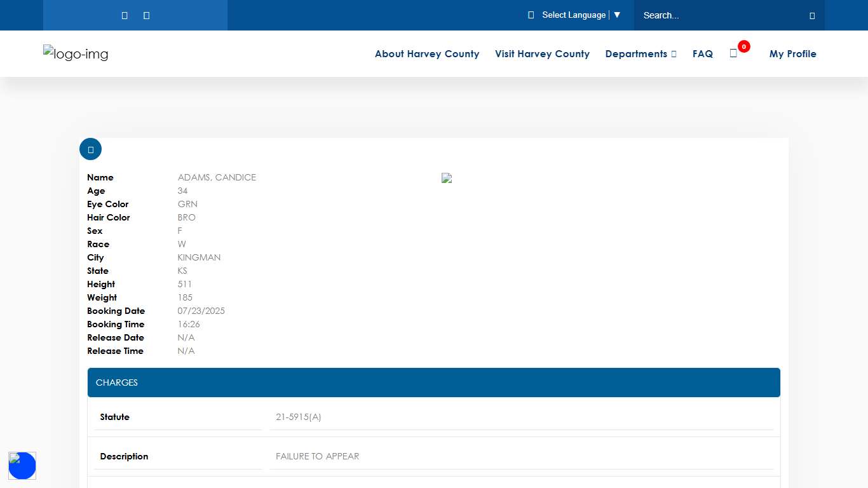Select the Visit Harvey County menu item
This screenshot has width=868, height=488.
point(542,54)
